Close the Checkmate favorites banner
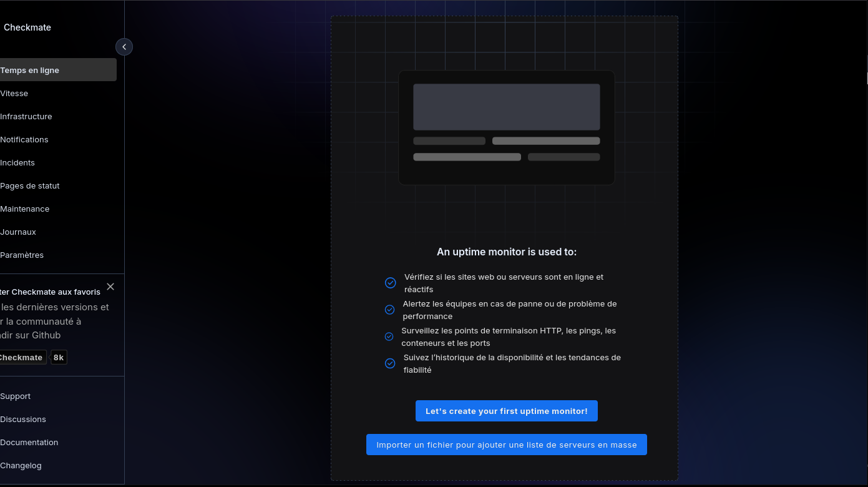This screenshot has width=868, height=487. [x=110, y=287]
